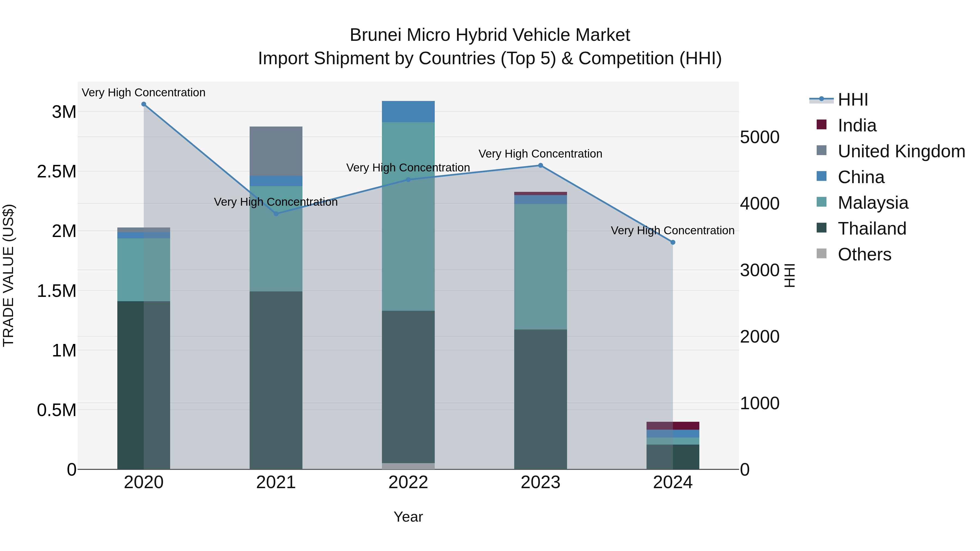Image resolution: width=980 pixels, height=551 pixels.
Task: Click the China legend color swatch
Action: point(821,176)
